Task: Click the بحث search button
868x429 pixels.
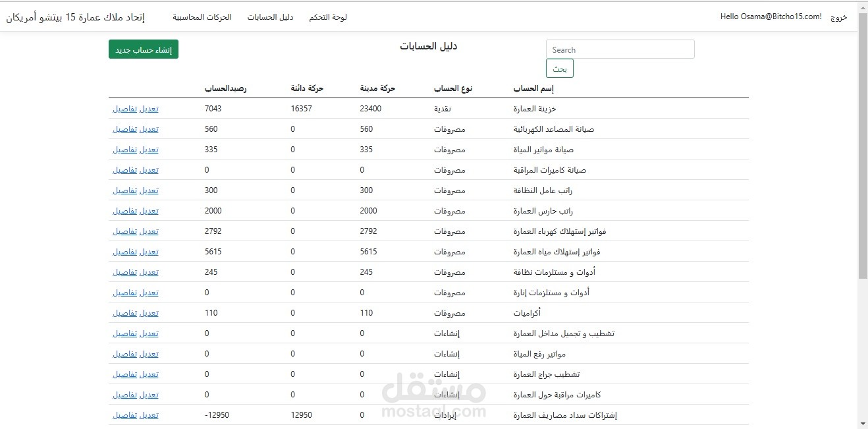Action: 560,69
